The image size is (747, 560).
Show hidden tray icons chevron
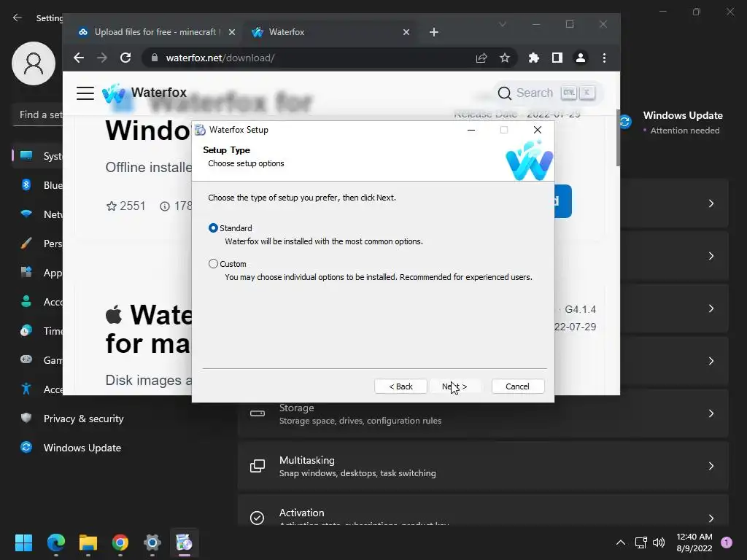click(x=620, y=542)
